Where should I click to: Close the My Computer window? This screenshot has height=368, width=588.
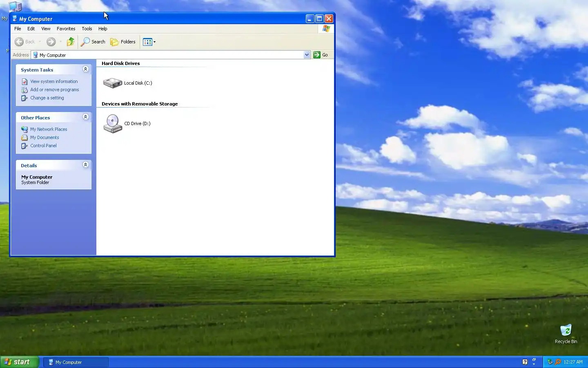[329, 18]
